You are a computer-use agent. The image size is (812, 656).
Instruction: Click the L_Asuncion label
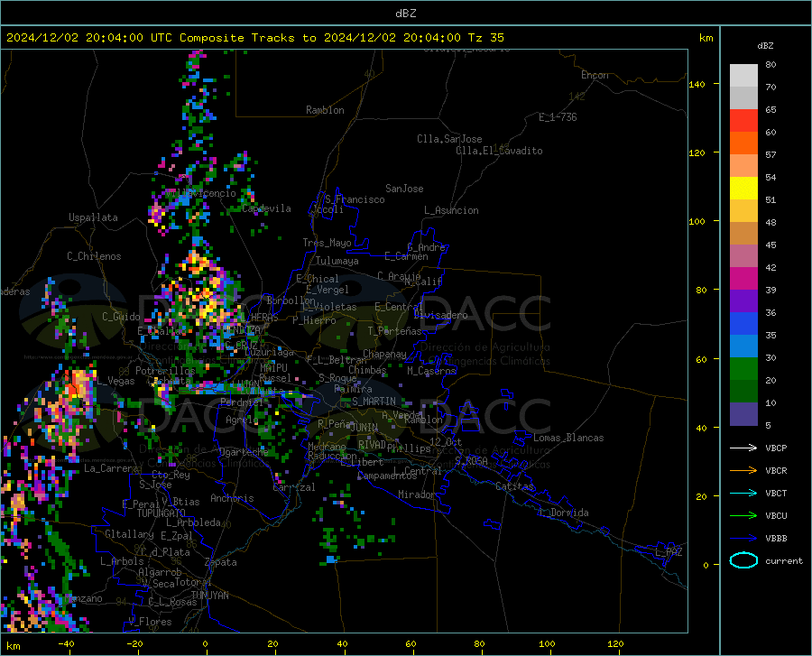(x=451, y=210)
